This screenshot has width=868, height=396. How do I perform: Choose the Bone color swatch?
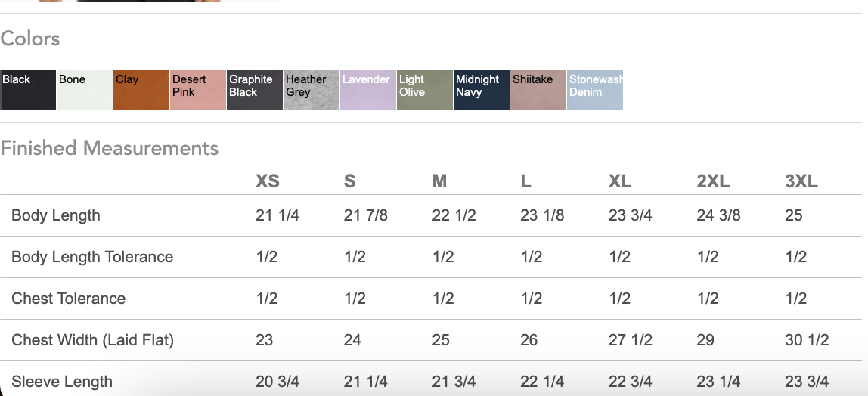tap(85, 90)
